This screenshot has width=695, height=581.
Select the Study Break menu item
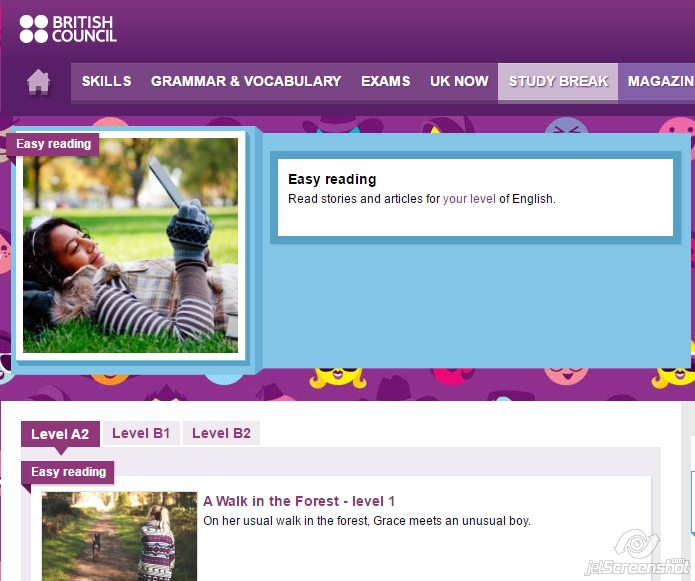558,82
